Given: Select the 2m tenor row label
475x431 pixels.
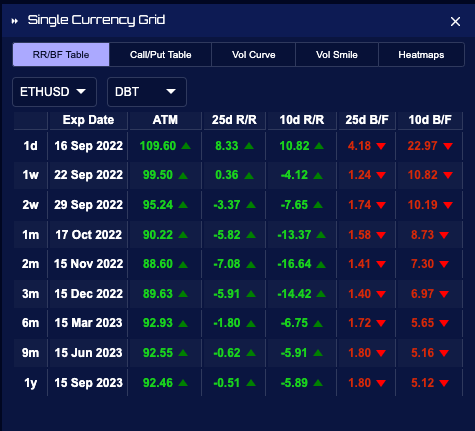Looking at the screenshot, I should (30, 264).
